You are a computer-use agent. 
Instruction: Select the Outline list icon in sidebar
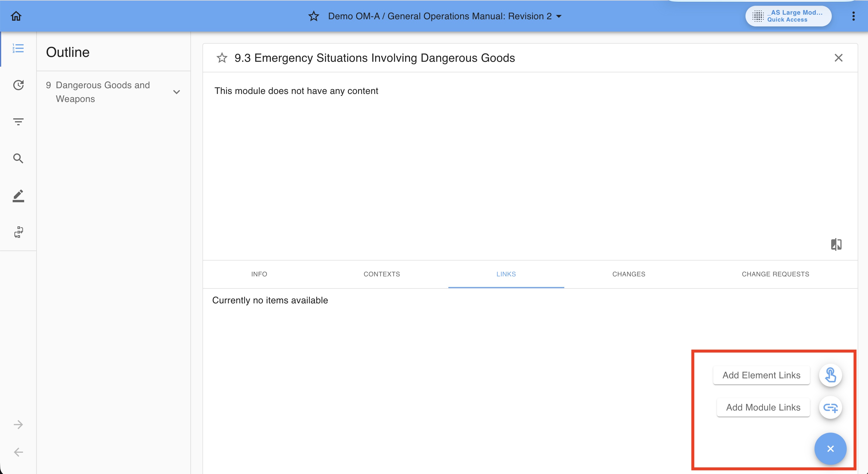(18, 48)
